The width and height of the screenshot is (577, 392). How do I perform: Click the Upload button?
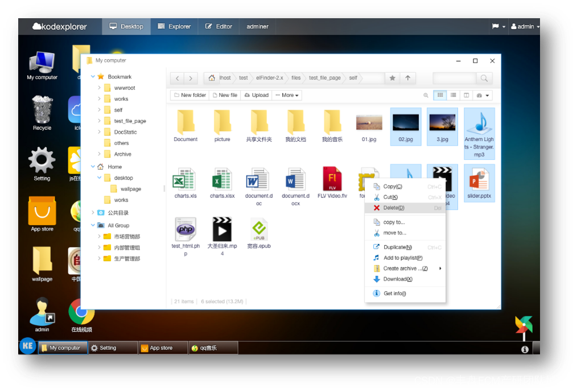click(257, 96)
